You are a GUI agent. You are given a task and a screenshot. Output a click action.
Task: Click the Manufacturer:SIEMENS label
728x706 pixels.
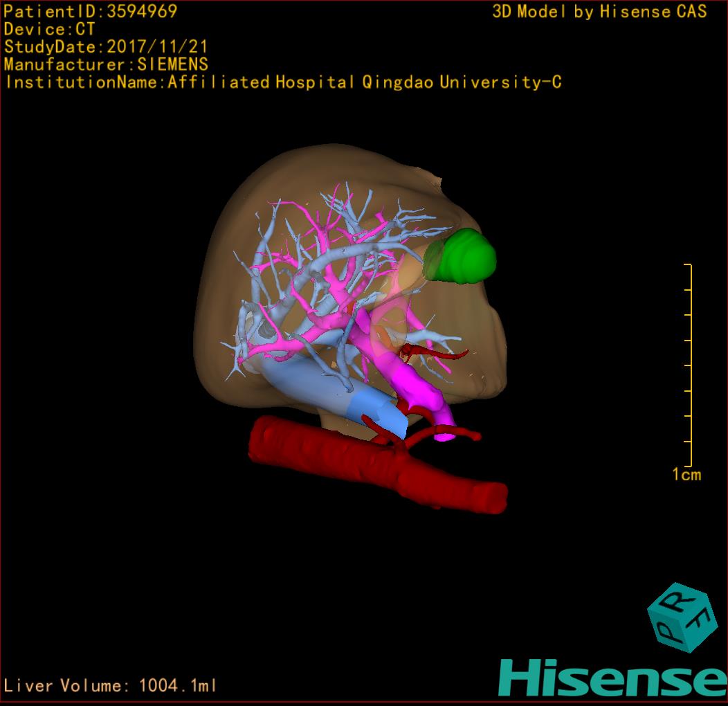point(105,65)
